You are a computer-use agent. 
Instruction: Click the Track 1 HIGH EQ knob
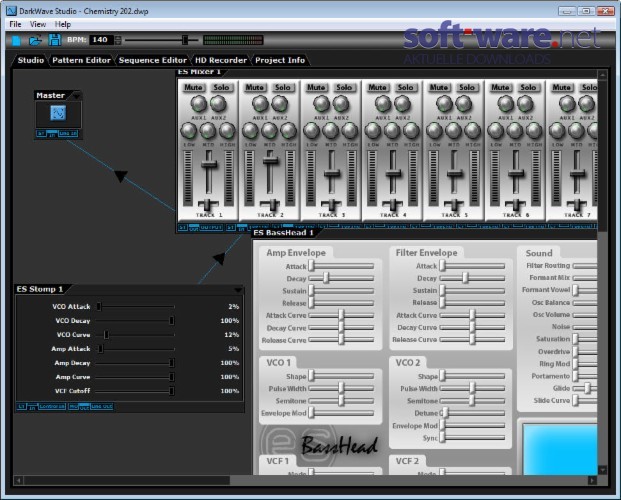point(227,131)
